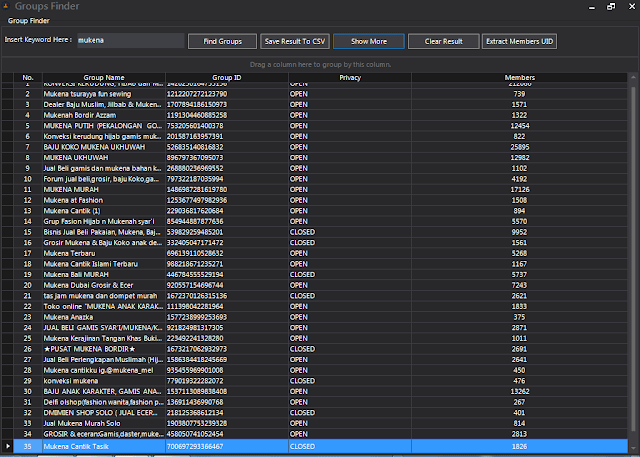The height and width of the screenshot is (457, 640).
Task: Click members count 17126
Action: click(x=519, y=189)
